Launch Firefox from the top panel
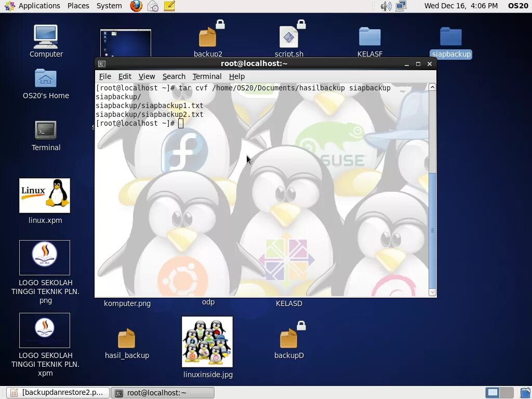This screenshot has width=532, height=399. coord(136,6)
